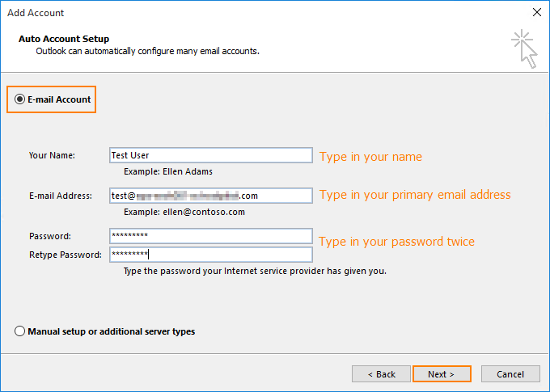Cancel the account setup

[x=510, y=374]
